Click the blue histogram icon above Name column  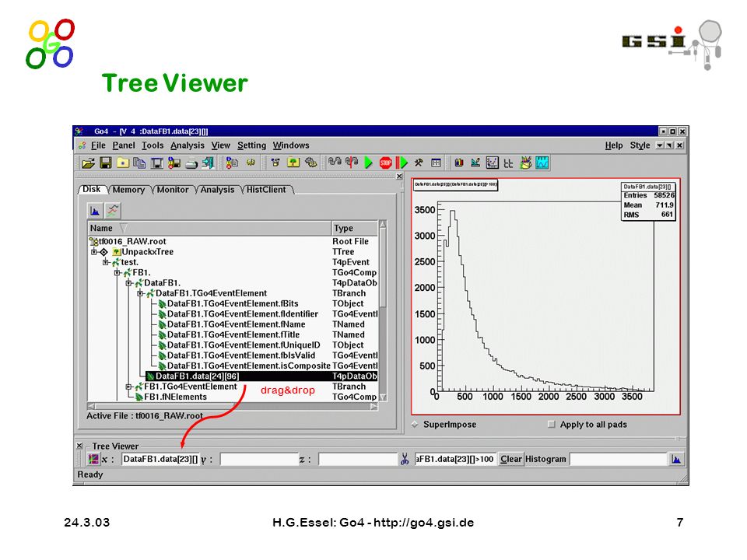tap(95, 211)
